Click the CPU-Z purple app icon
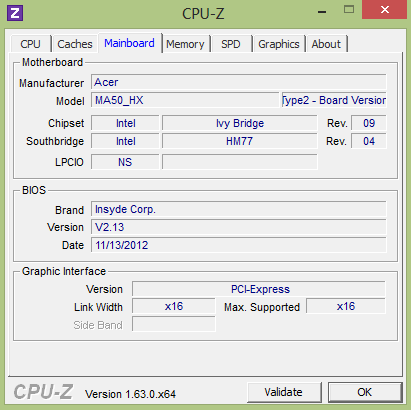The width and height of the screenshot is (411, 410). coord(15,13)
